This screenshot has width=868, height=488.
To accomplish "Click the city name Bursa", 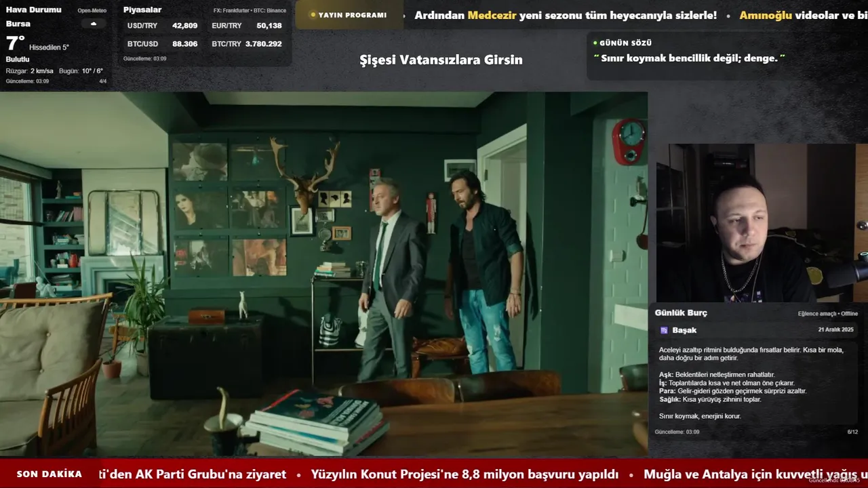I will 18,24.
